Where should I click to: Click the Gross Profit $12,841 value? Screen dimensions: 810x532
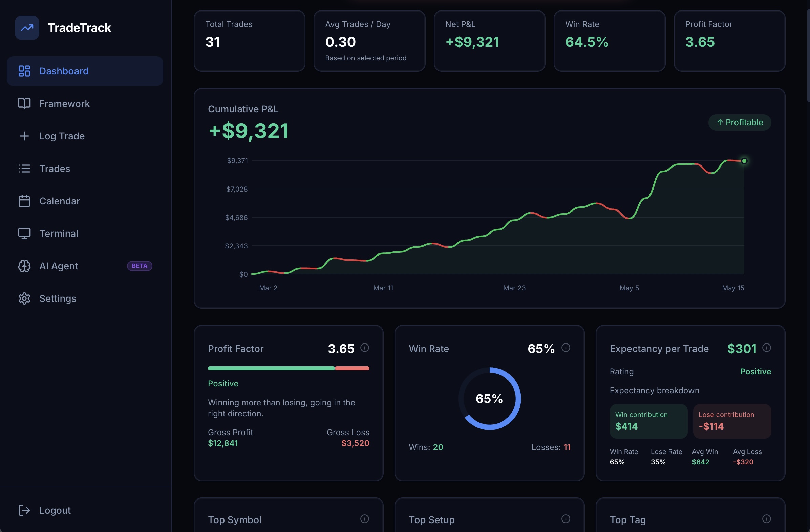[x=223, y=443]
